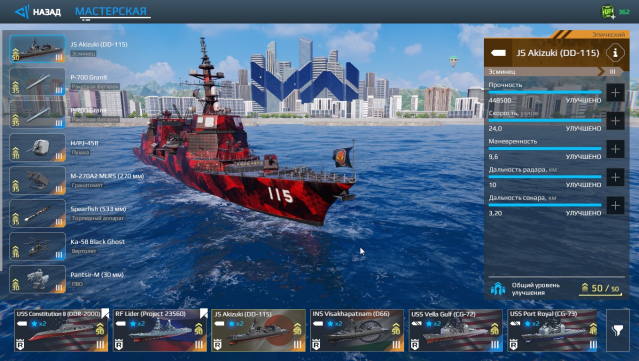Select the Spearfish torpedo slot icon
The width and height of the screenshot is (639, 361).
37,213
